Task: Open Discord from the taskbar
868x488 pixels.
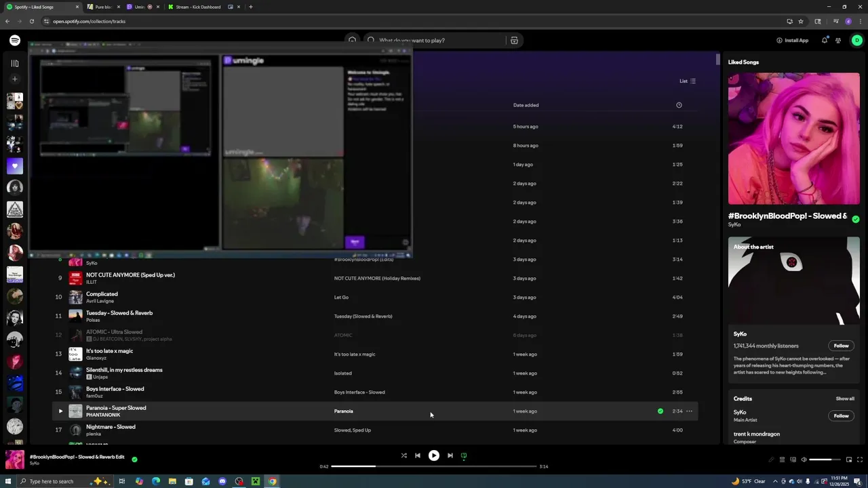Action: (222, 481)
